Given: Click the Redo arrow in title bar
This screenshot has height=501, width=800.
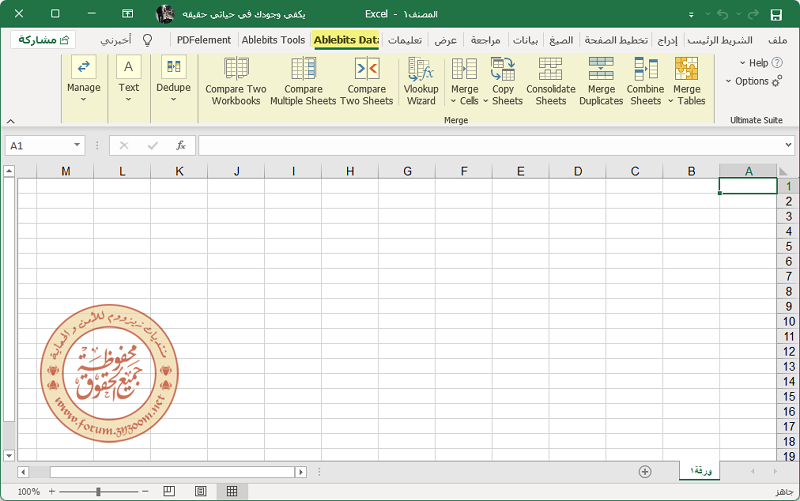Looking at the screenshot, I should [753, 14].
